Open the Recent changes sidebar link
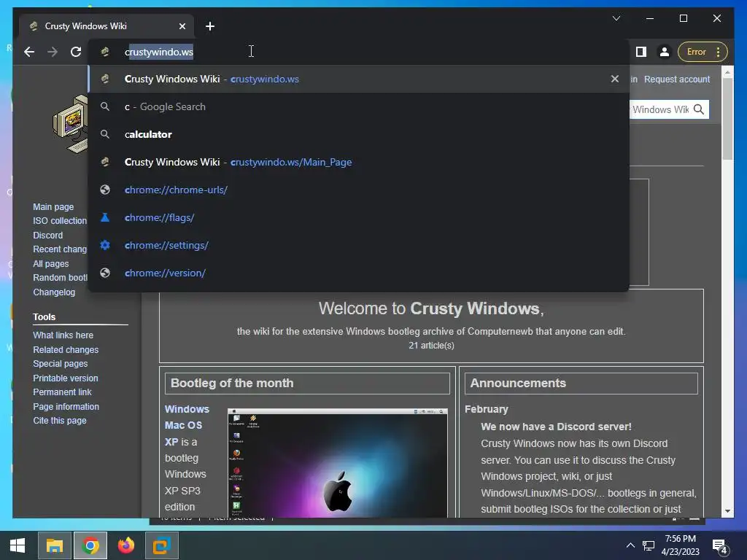The height and width of the screenshot is (560, 747). coord(60,249)
